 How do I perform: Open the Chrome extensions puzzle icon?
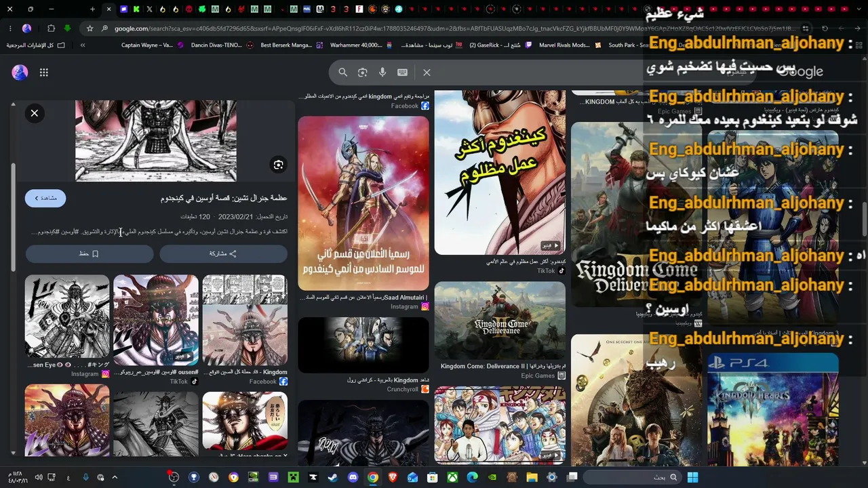coord(51,28)
